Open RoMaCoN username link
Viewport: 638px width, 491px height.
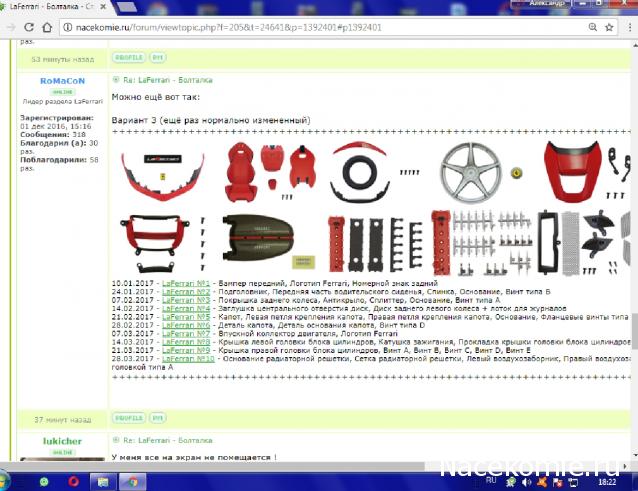[62, 79]
